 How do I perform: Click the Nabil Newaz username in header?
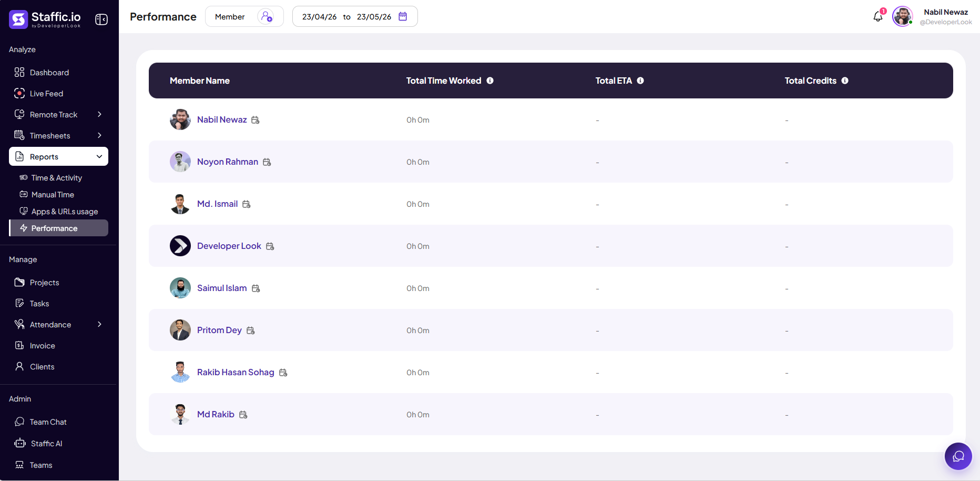pos(946,12)
